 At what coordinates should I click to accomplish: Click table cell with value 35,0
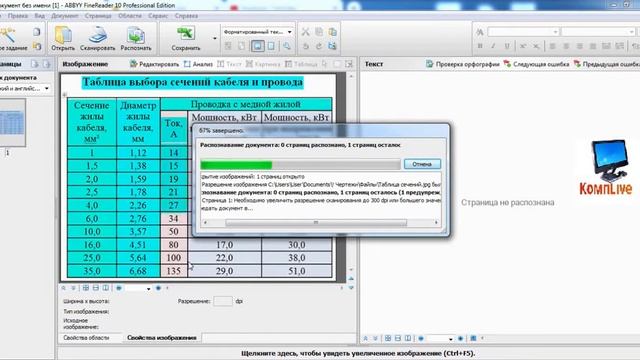[92, 271]
